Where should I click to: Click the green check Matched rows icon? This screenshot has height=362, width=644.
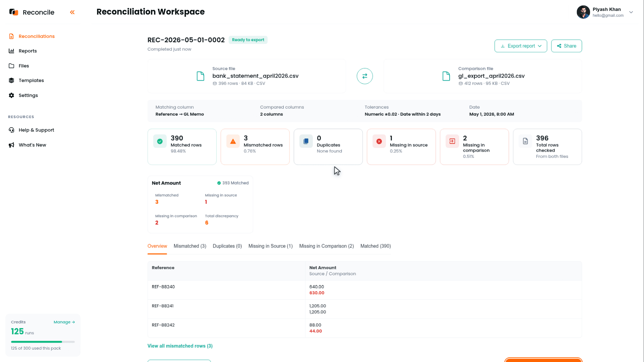[x=160, y=141]
